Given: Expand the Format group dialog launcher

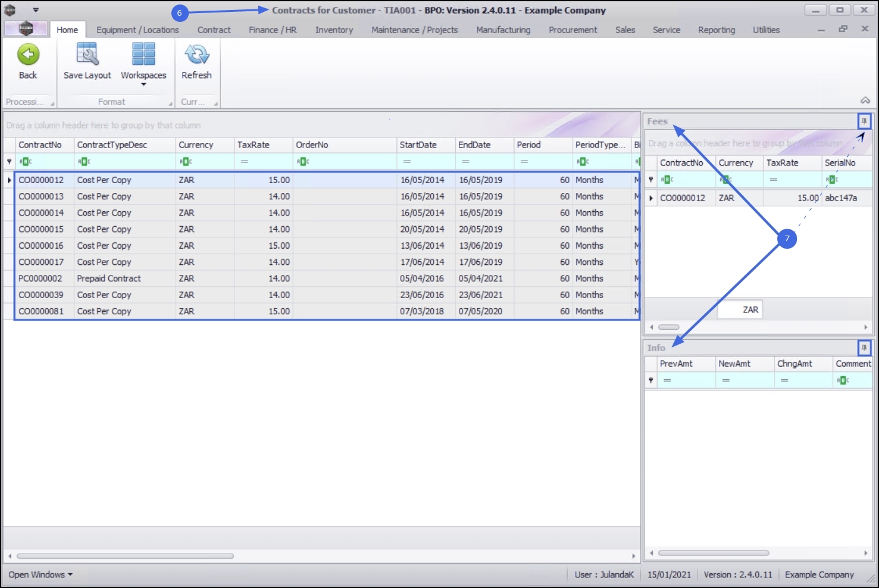Looking at the screenshot, I should coord(171,104).
